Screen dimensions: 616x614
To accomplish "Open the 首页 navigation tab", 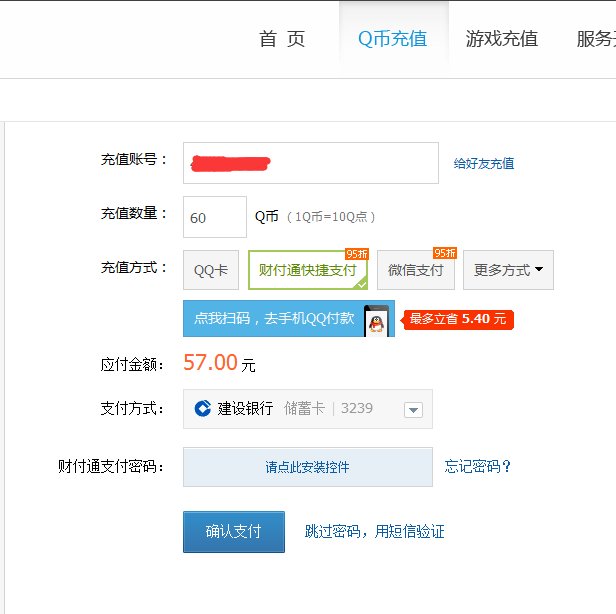I will tap(282, 39).
